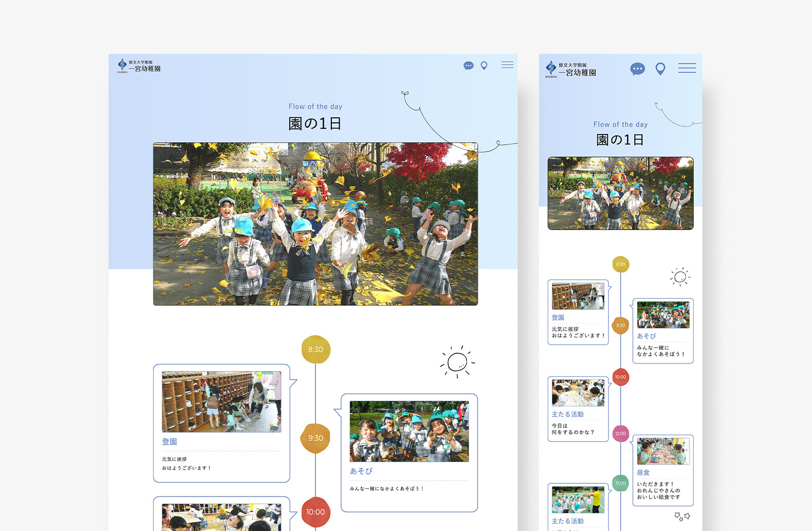Click the sun doodle icon on desktop
Viewport: 812px width, 531px height.
click(x=457, y=362)
